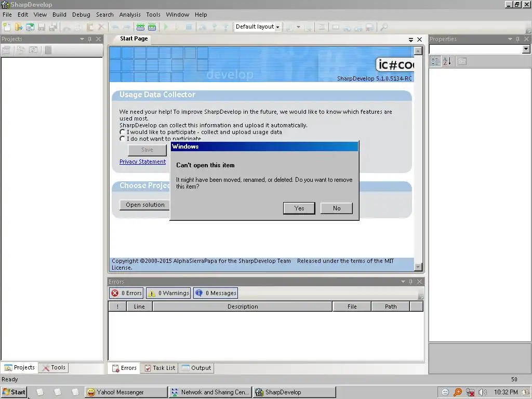
Task: Open the Projects panel options arrow
Action: point(82,39)
